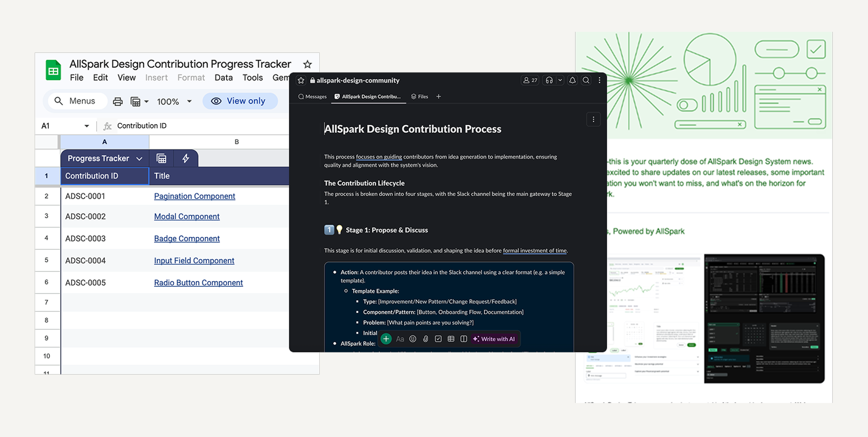The width and height of the screenshot is (868, 437).
Task: Switch to the Files tab in Slack
Action: point(420,96)
